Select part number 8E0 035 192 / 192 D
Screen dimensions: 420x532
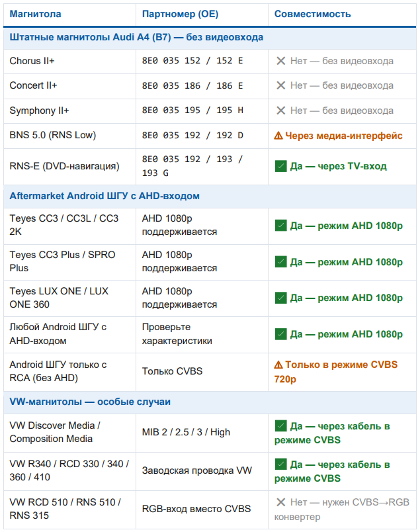point(192,136)
